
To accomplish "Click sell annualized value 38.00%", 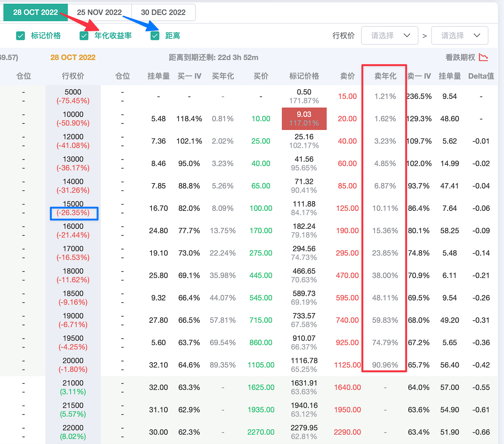I will click(385, 275).
